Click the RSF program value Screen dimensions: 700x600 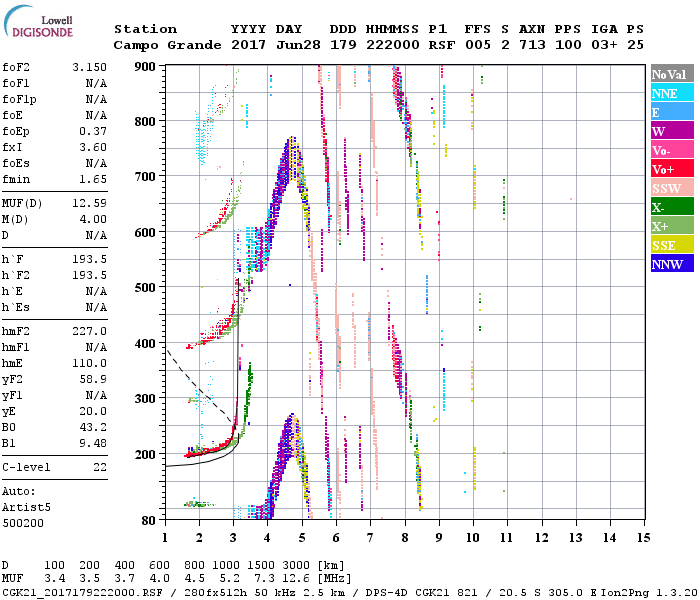point(442,45)
